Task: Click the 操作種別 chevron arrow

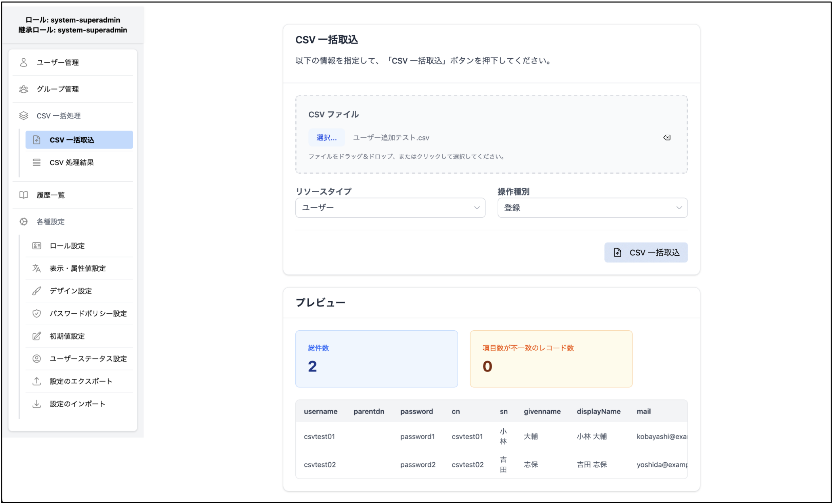Action: pos(679,208)
